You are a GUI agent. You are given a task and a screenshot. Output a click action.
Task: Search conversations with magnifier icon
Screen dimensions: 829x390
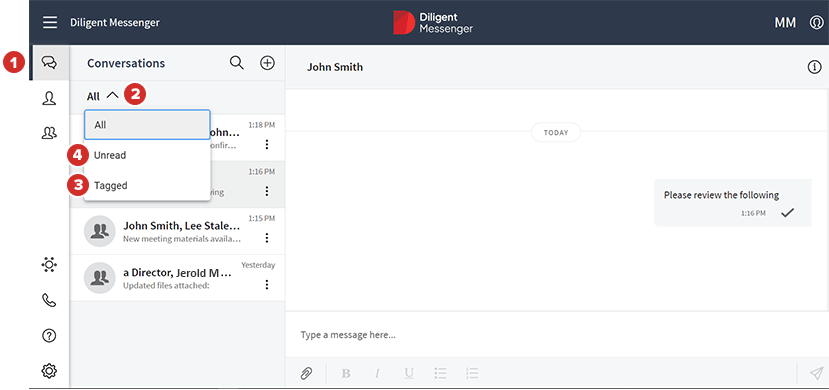[x=237, y=63]
